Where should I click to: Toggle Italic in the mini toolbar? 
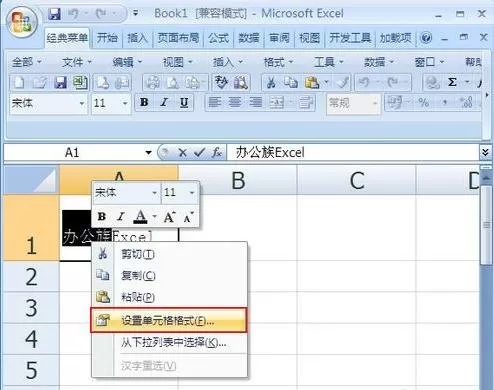coord(121,217)
